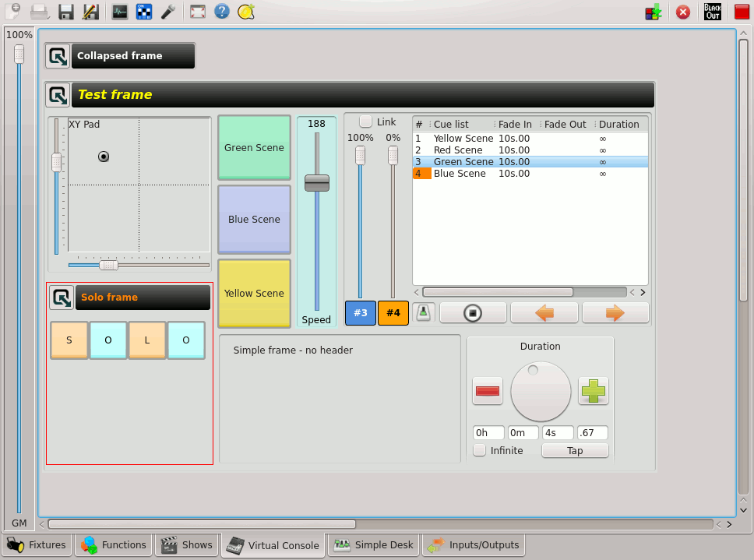Select the Red Scene cue row
Screen dimensions: 754x560
click(530, 150)
